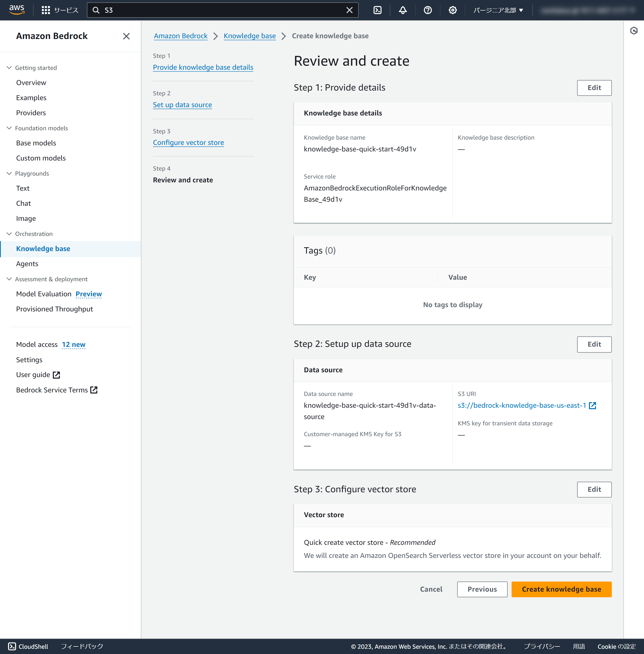Click the AWS logo home icon
This screenshot has width=644, height=654.
pos(17,10)
